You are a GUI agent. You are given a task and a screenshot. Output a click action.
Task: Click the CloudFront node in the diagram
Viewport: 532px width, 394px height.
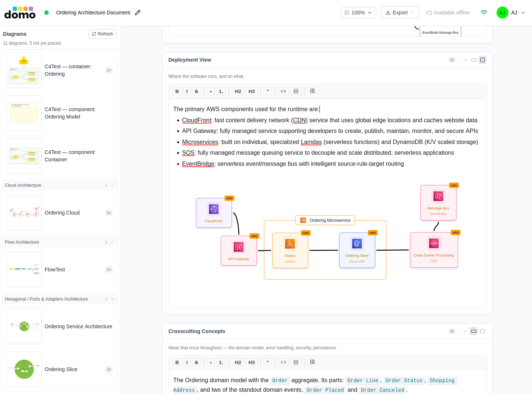click(214, 213)
